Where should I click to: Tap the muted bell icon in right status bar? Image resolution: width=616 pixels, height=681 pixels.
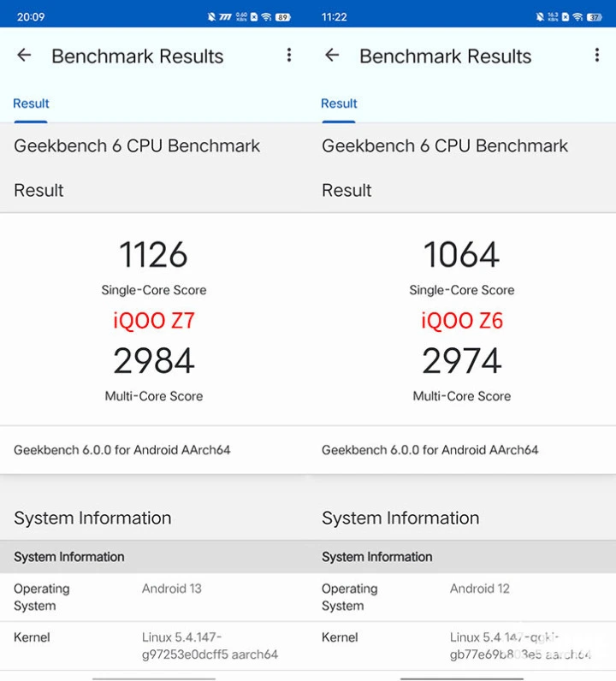540,16
